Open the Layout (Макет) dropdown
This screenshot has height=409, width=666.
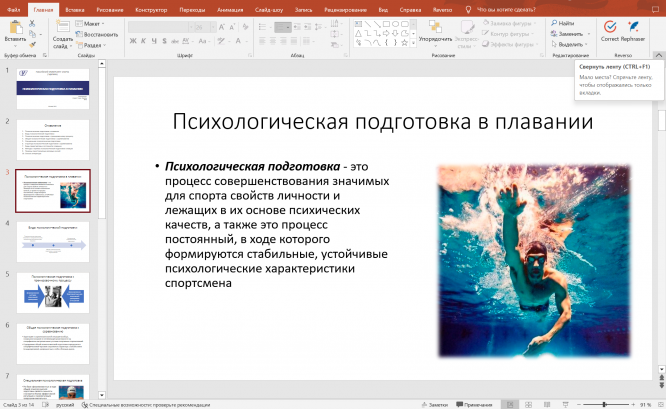pos(92,22)
